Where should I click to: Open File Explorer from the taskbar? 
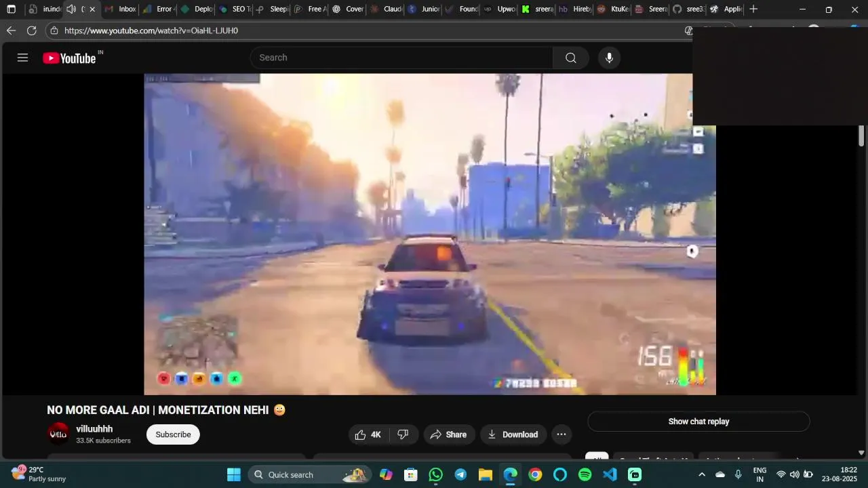(x=486, y=474)
